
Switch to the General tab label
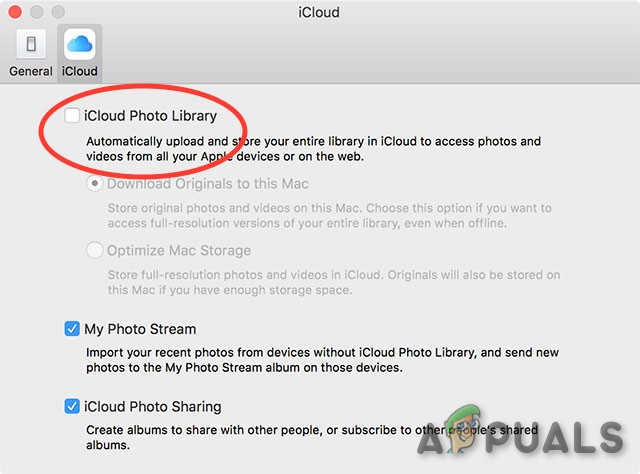pos(31,71)
